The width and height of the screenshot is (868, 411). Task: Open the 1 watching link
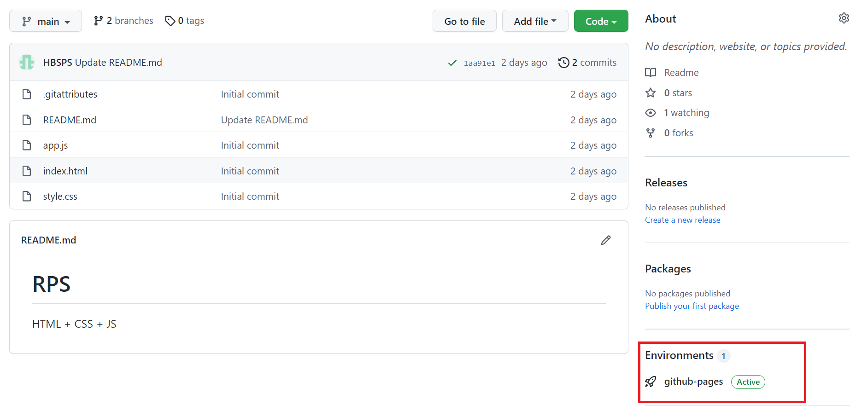686,113
